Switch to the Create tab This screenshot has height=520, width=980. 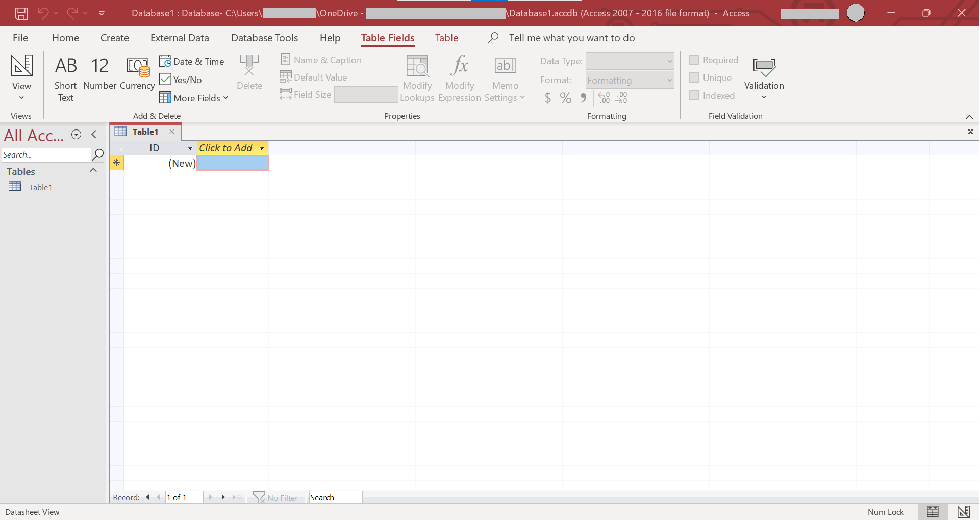pyautogui.click(x=115, y=38)
